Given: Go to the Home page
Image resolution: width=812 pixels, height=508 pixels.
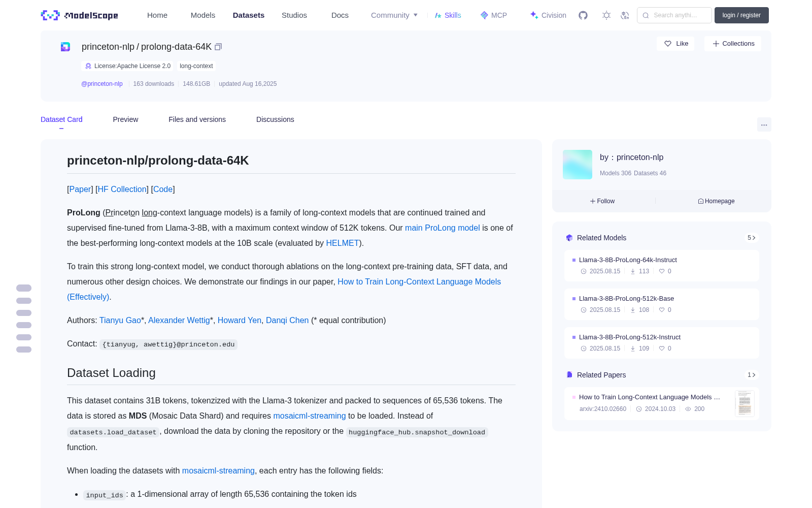Looking at the screenshot, I should click(x=157, y=15).
